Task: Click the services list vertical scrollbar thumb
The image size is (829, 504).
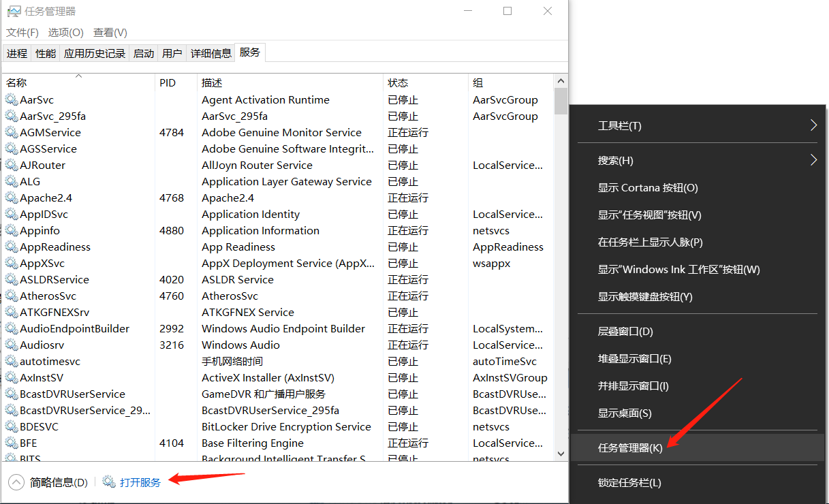Action: pyautogui.click(x=561, y=101)
